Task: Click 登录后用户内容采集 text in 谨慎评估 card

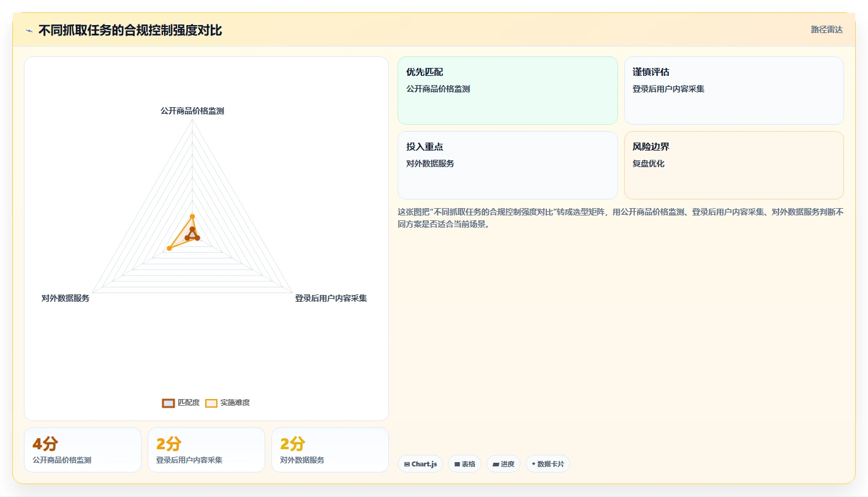Action: pos(668,89)
